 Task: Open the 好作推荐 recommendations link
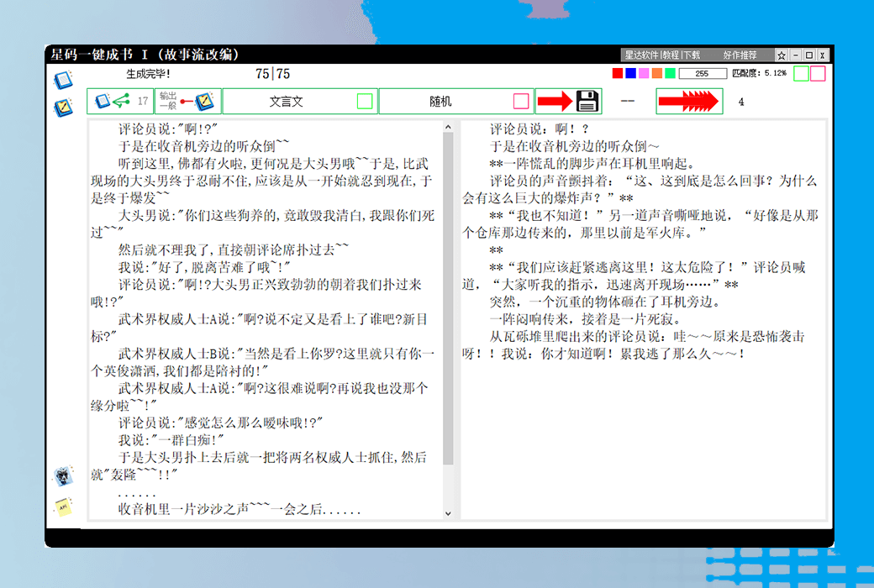(740, 55)
